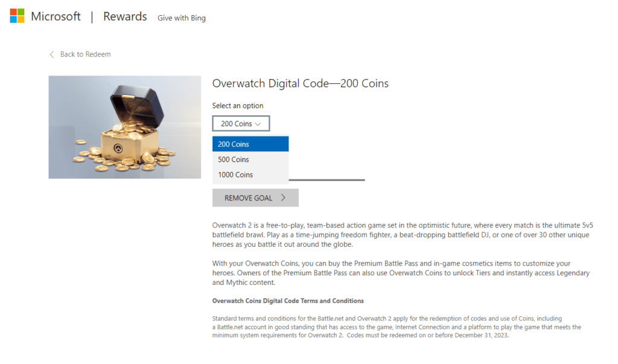Click the 'Select an option' label
Image resolution: width=618 pixels, height=364 pixels.
tap(238, 105)
